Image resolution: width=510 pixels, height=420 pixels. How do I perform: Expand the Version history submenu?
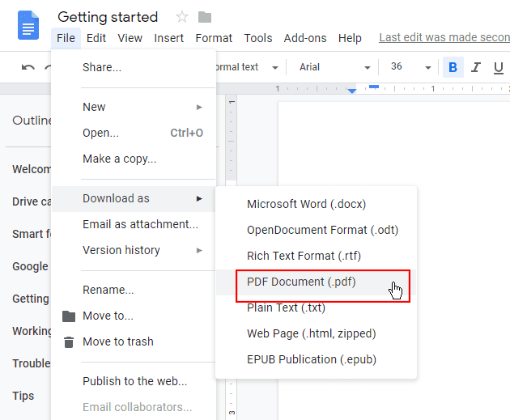pos(133,250)
